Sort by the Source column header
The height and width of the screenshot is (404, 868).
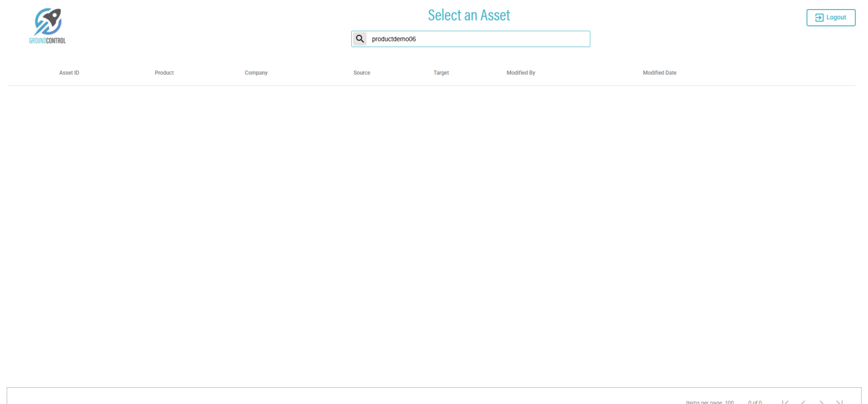click(x=362, y=73)
